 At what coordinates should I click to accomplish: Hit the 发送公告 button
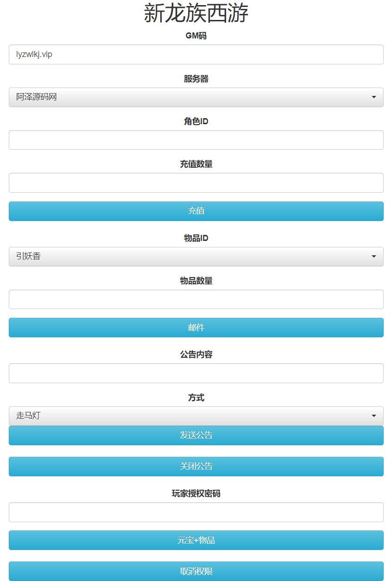(x=196, y=436)
